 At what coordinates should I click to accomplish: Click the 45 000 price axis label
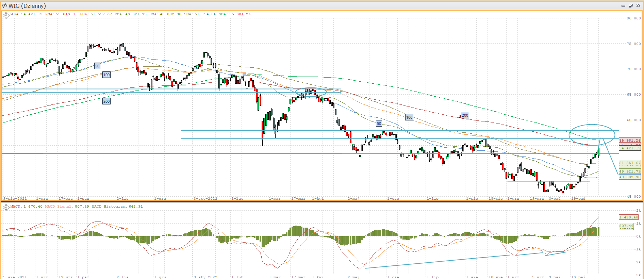(x=634, y=196)
